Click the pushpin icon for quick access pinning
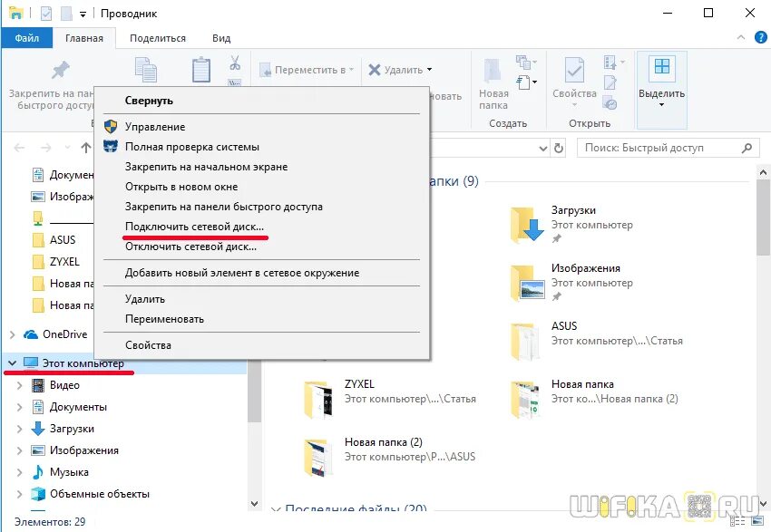Image resolution: width=771 pixels, height=532 pixels. (x=61, y=68)
